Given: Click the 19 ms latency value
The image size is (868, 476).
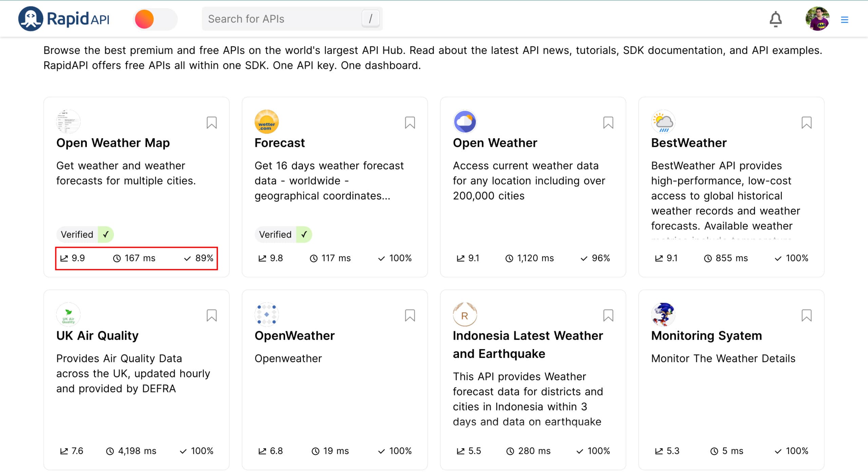Looking at the screenshot, I should 330,451.
